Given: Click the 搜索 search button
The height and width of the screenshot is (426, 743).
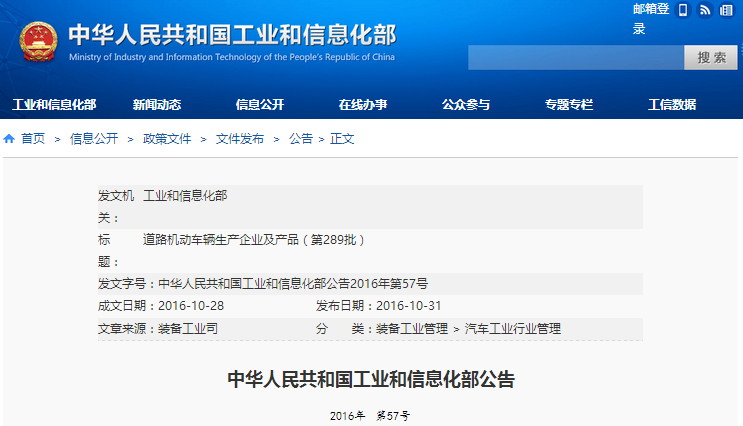Looking at the screenshot, I should 711,57.
